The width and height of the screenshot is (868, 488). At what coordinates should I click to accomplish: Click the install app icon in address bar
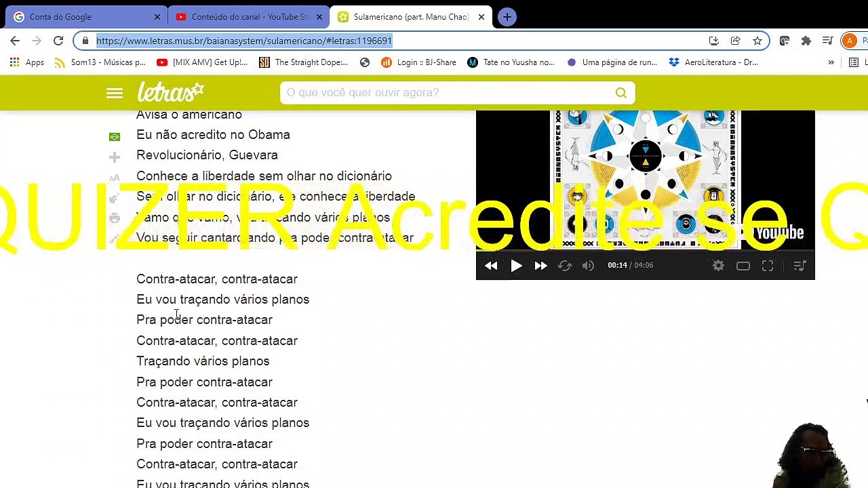point(713,41)
